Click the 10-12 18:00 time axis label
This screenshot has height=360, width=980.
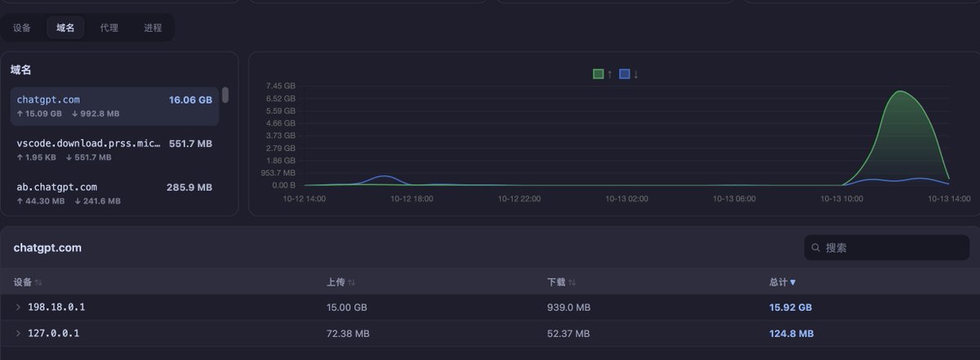(412, 198)
